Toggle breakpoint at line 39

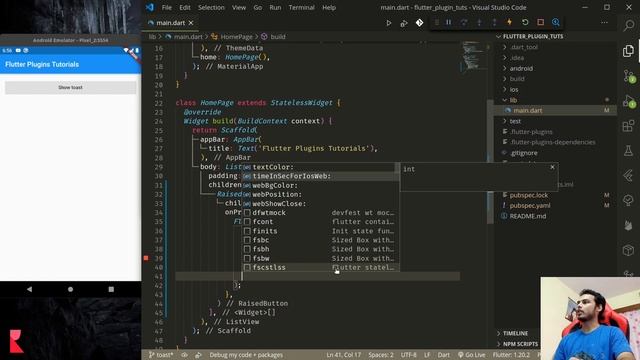click(146, 258)
